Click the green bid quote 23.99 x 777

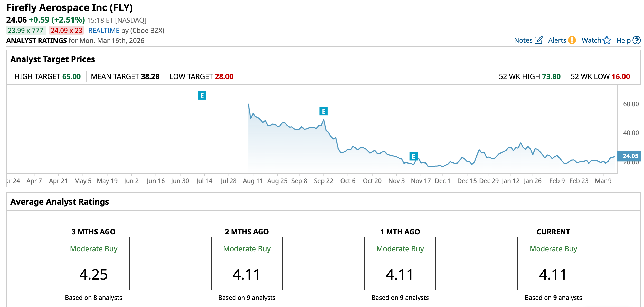pyautogui.click(x=26, y=31)
